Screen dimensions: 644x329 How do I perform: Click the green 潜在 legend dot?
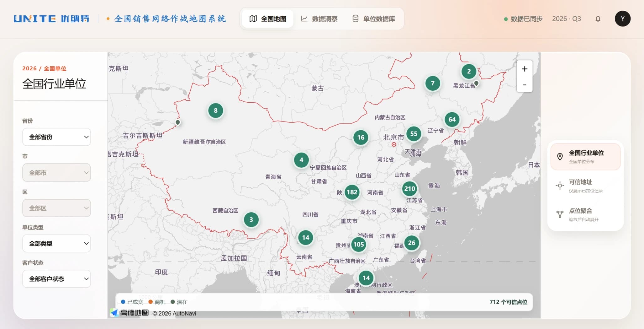pyautogui.click(x=172, y=302)
